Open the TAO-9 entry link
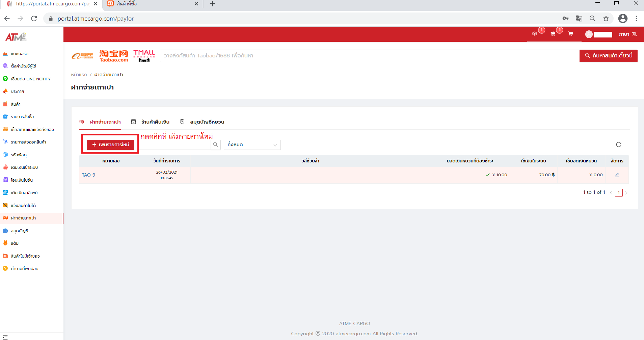This screenshot has width=644, height=340. click(88, 175)
